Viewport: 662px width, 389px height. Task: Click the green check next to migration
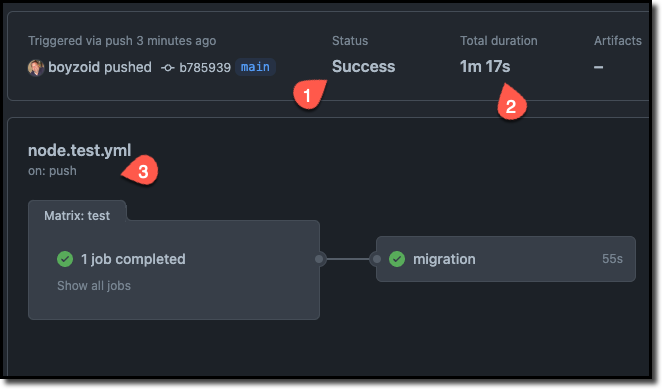(x=397, y=259)
